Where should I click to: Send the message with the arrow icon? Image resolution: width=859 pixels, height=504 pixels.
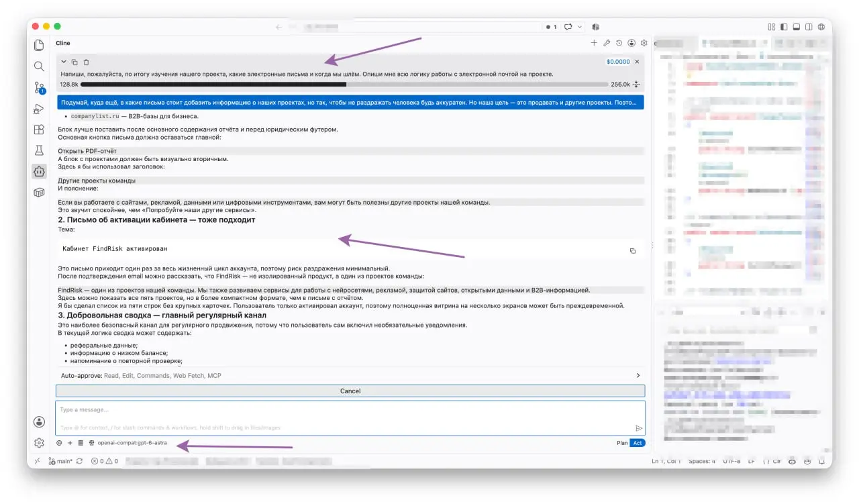[x=639, y=427]
